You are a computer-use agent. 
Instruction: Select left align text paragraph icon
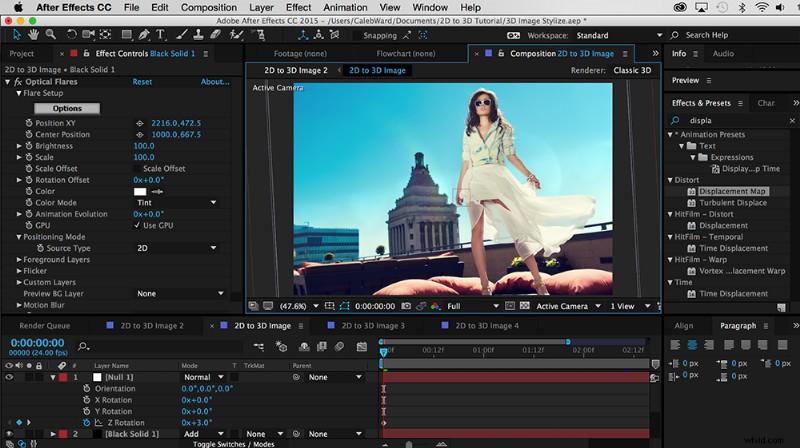[x=675, y=345]
